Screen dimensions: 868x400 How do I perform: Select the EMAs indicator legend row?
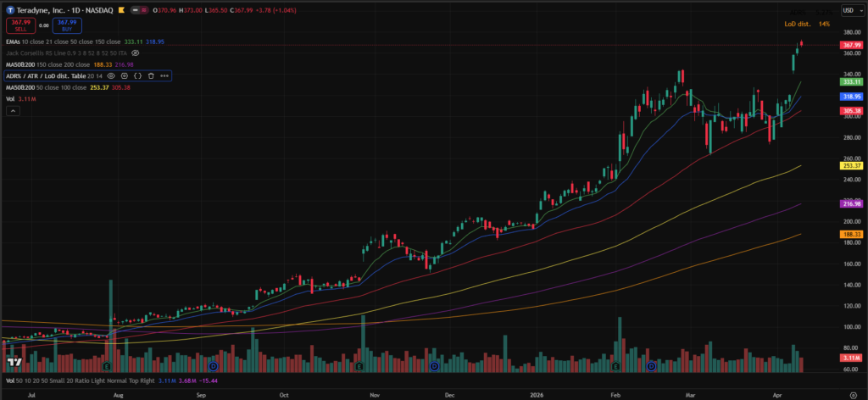[x=17, y=40]
